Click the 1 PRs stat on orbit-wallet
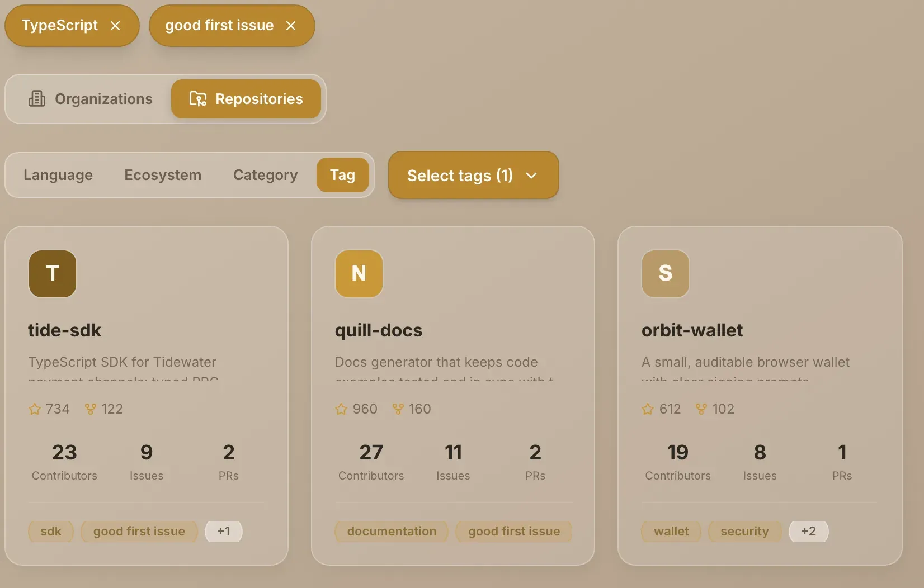 click(842, 462)
